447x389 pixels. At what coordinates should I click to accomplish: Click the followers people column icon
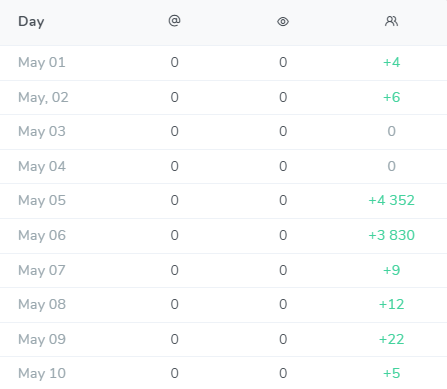coord(391,21)
